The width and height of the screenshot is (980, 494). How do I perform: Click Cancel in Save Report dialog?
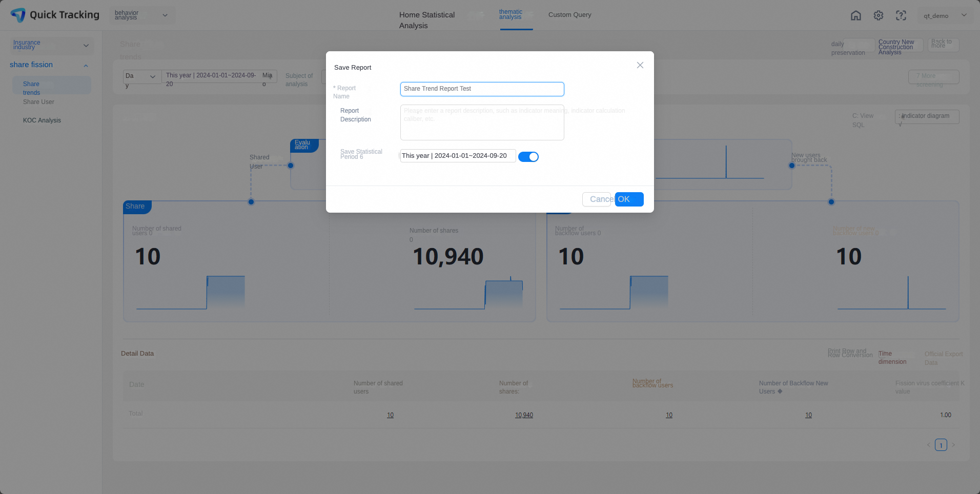point(597,199)
